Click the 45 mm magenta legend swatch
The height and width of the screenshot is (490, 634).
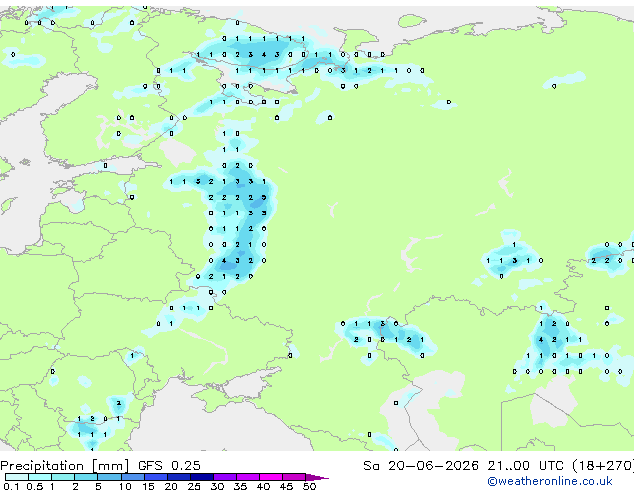(x=294, y=477)
